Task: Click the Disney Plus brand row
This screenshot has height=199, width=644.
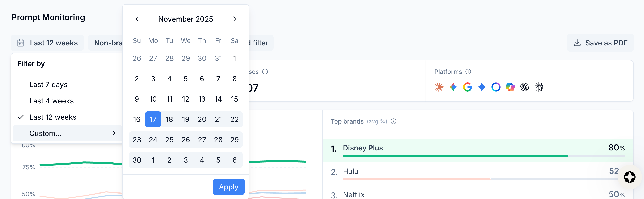Action: click(x=478, y=150)
